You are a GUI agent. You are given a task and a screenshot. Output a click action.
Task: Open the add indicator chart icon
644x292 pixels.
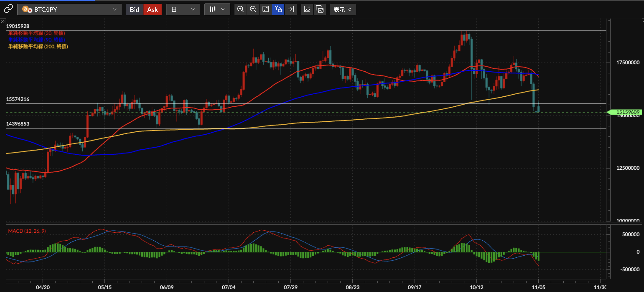307,9
